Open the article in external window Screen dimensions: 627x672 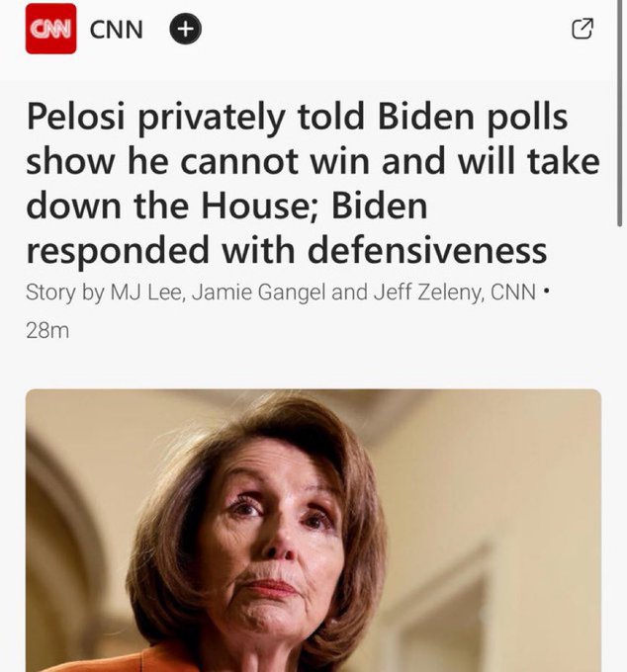582,29
